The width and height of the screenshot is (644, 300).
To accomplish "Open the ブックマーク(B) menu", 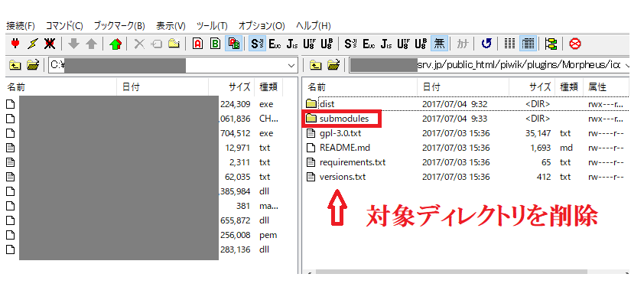I will tap(119, 26).
